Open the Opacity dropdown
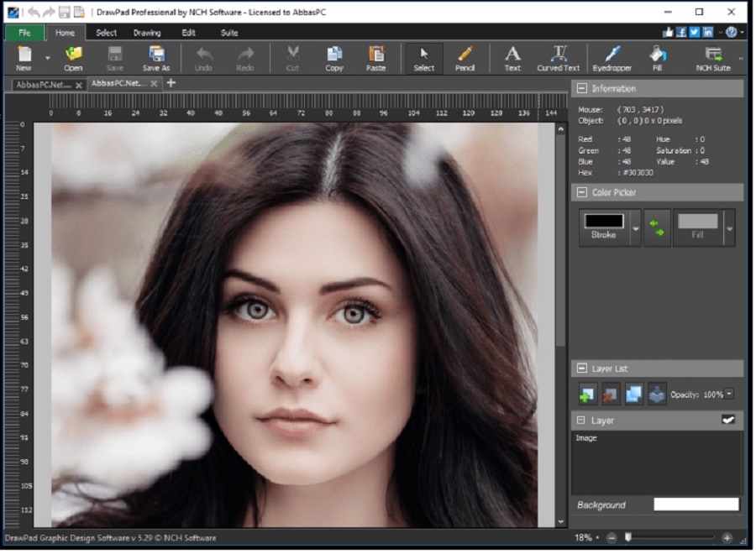 tap(730, 394)
